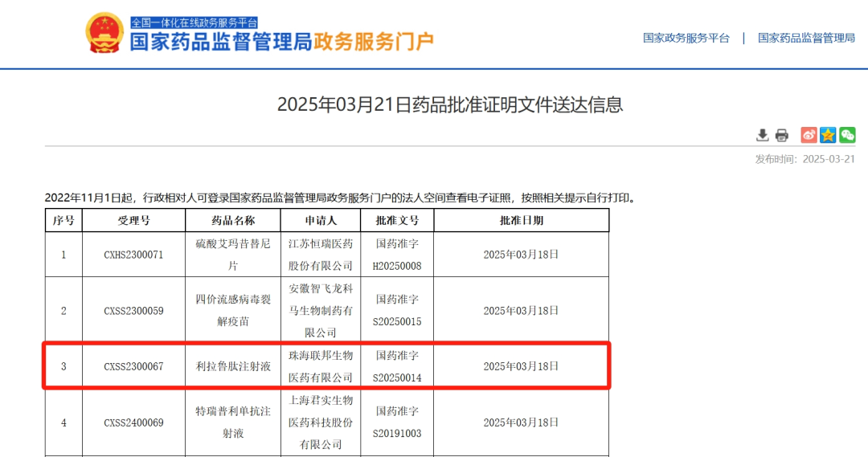Open 国家政务服务平台 link
The height and width of the screenshot is (457, 868).
pyautogui.click(x=686, y=39)
